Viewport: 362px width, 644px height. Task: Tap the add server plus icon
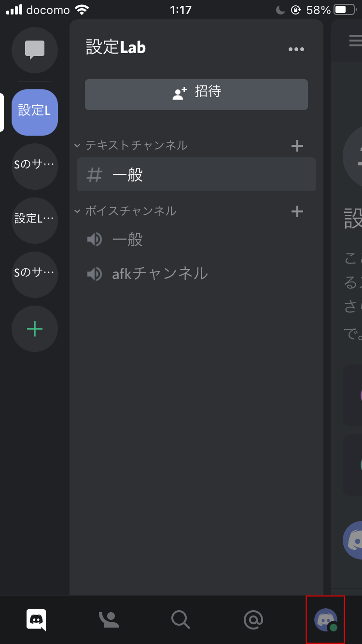pos(35,329)
